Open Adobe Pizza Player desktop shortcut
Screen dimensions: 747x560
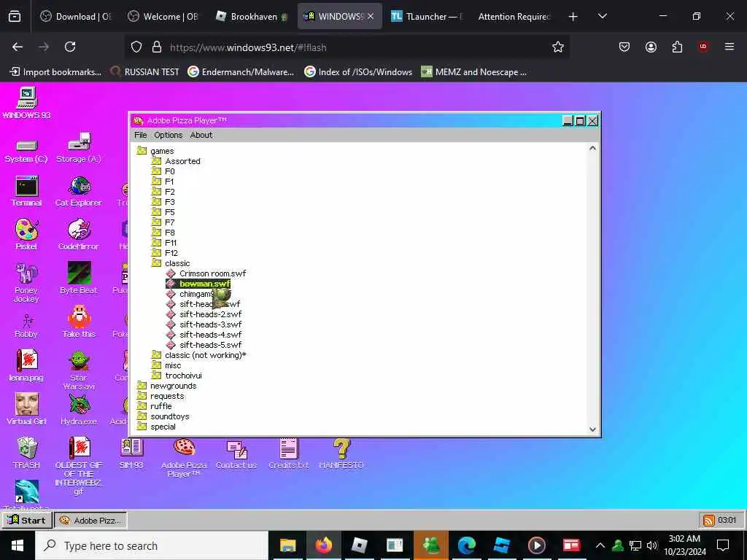pyautogui.click(x=184, y=458)
